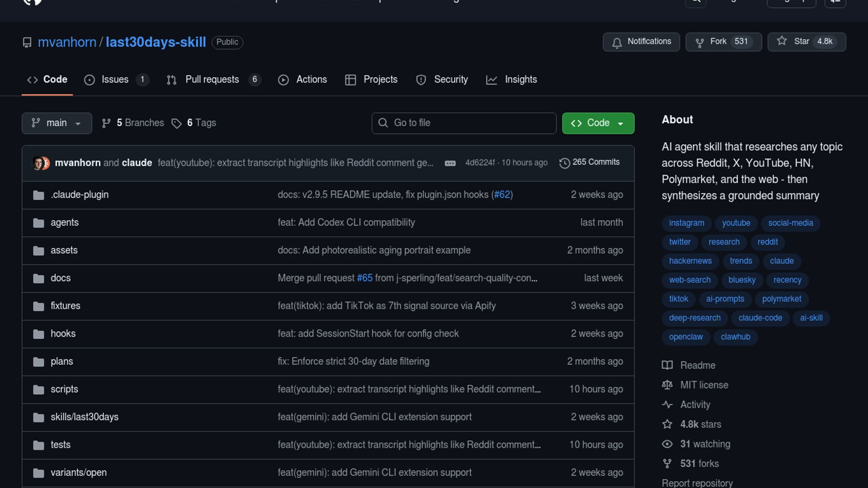Click the mvanhorn avatar in commit row

pyautogui.click(x=38, y=163)
